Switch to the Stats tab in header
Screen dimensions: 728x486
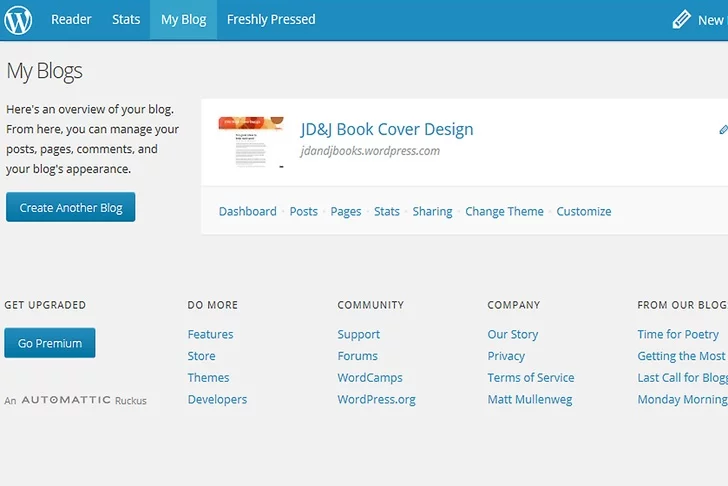coord(126,19)
